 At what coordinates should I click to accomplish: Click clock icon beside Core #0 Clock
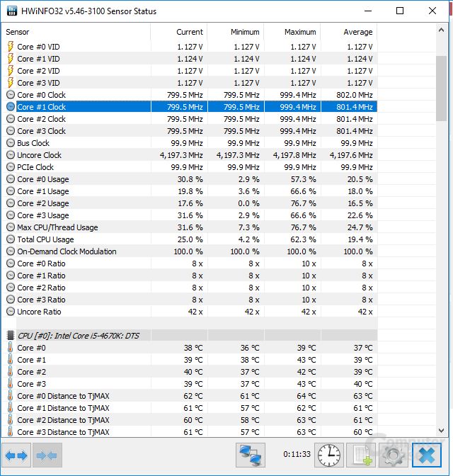[11, 95]
